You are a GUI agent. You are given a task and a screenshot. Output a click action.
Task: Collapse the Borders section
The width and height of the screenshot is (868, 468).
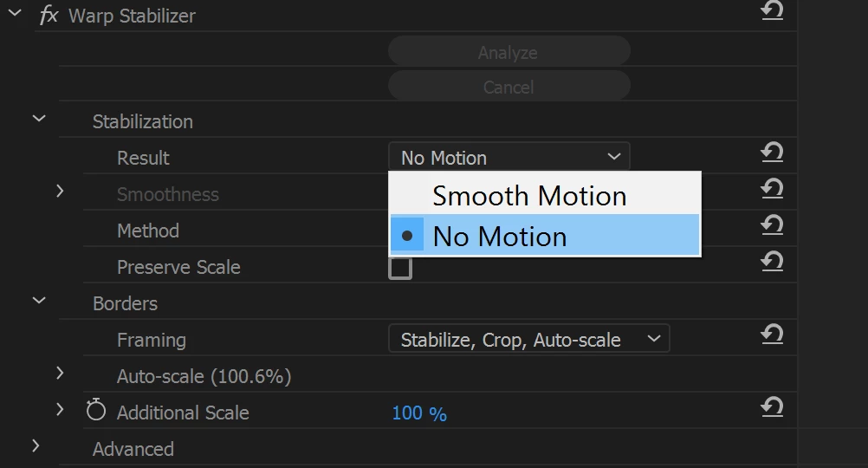coord(39,300)
